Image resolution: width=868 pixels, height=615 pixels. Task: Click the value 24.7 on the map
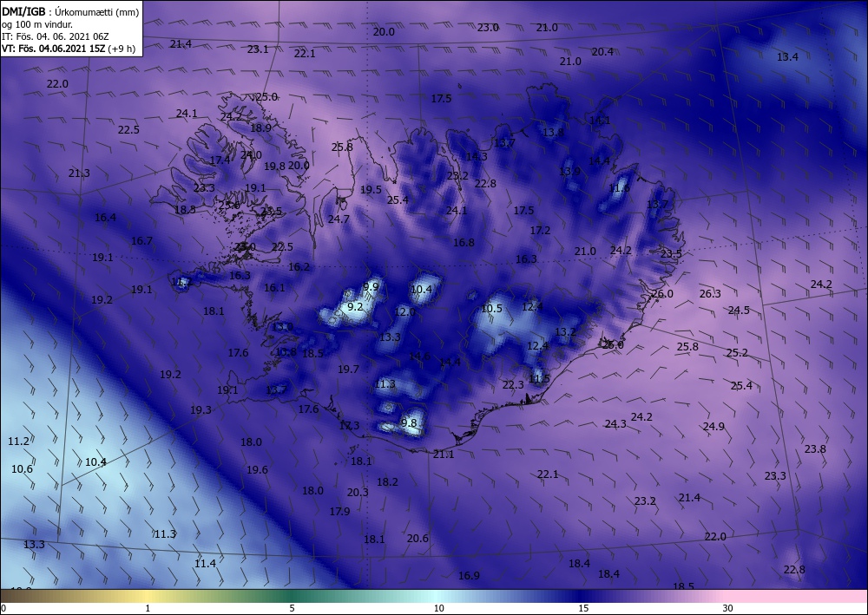pos(339,219)
